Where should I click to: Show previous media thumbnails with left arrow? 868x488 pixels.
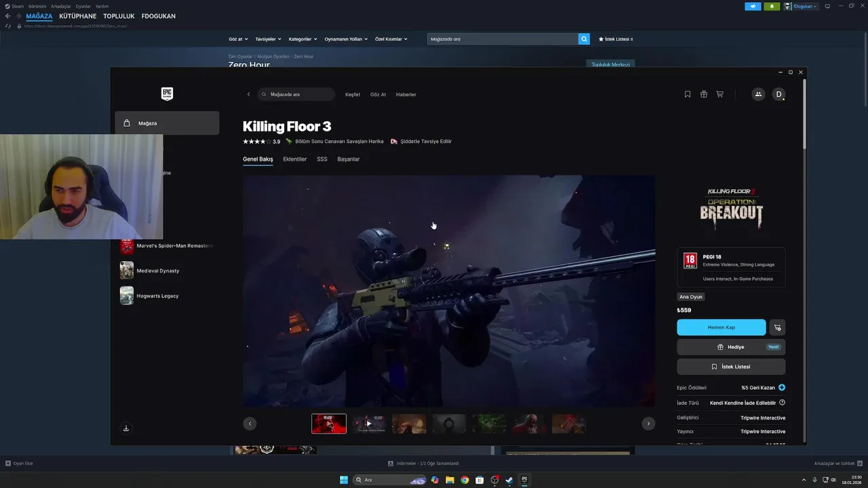pyautogui.click(x=250, y=424)
